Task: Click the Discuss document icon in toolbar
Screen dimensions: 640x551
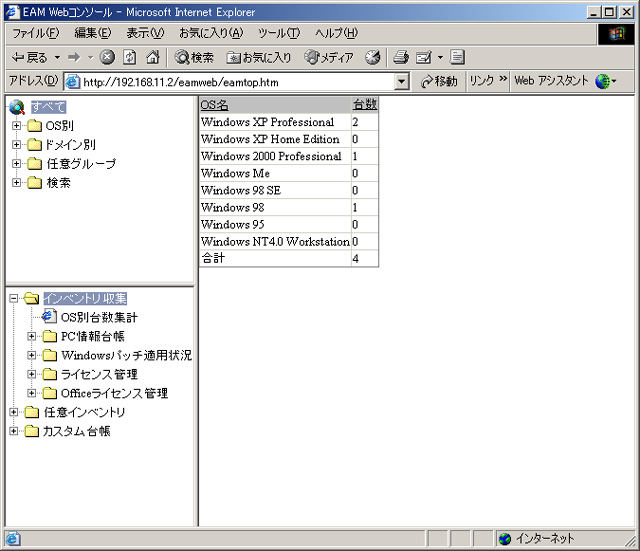Action: click(457, 58)
